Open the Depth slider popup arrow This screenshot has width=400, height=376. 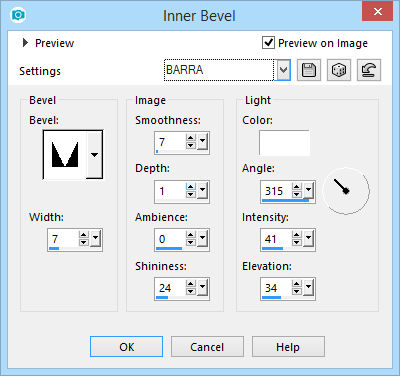pos(202,191)
